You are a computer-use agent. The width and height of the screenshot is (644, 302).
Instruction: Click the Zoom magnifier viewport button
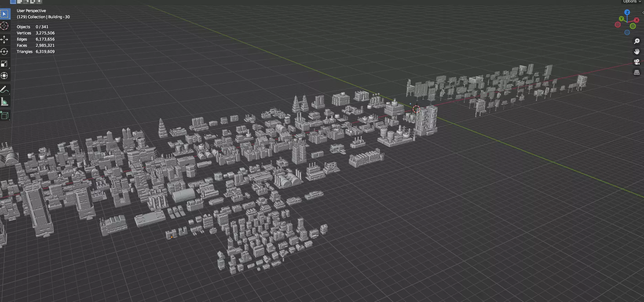(x=637, y=41)
